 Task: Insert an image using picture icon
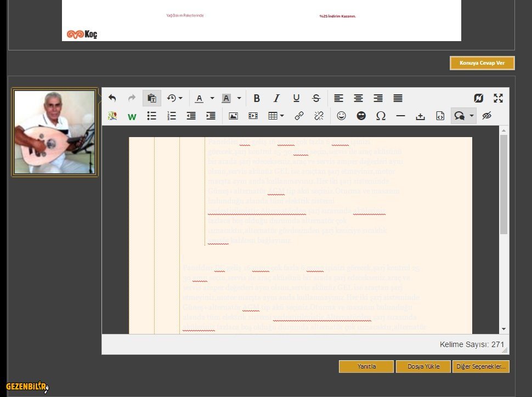(233, 116)
